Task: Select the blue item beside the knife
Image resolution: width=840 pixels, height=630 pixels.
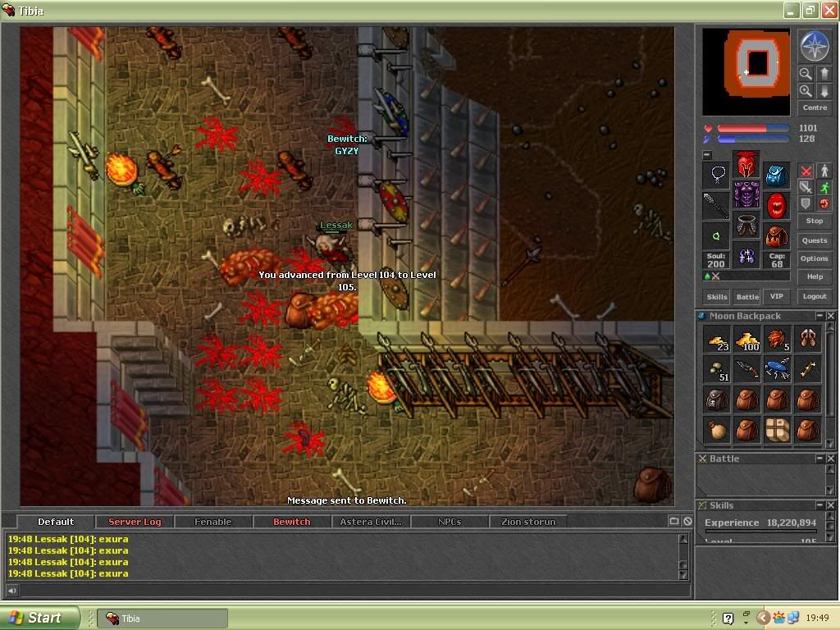Action: [778, 370]
